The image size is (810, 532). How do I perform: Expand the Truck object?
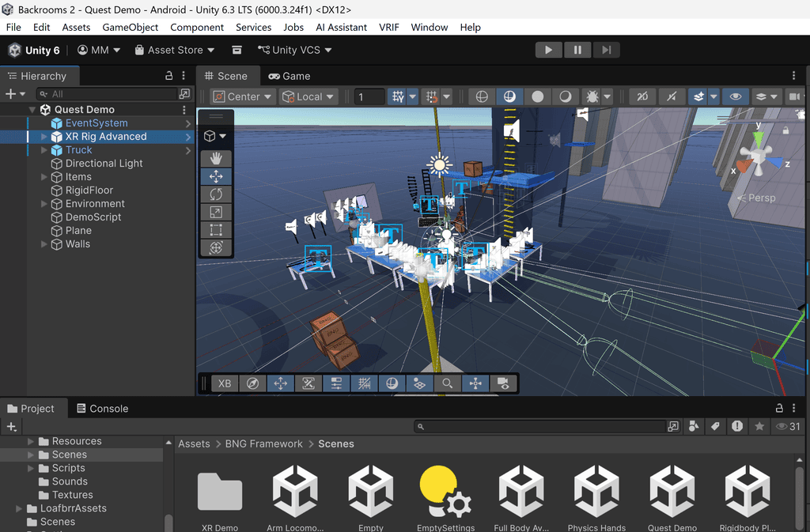tap(44, 149)
